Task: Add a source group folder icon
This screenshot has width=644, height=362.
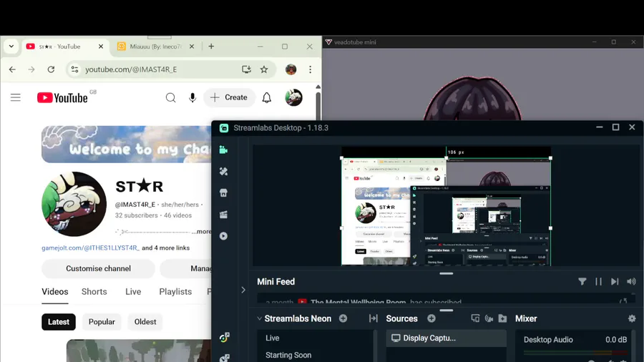Action: [x=502, y=318]
